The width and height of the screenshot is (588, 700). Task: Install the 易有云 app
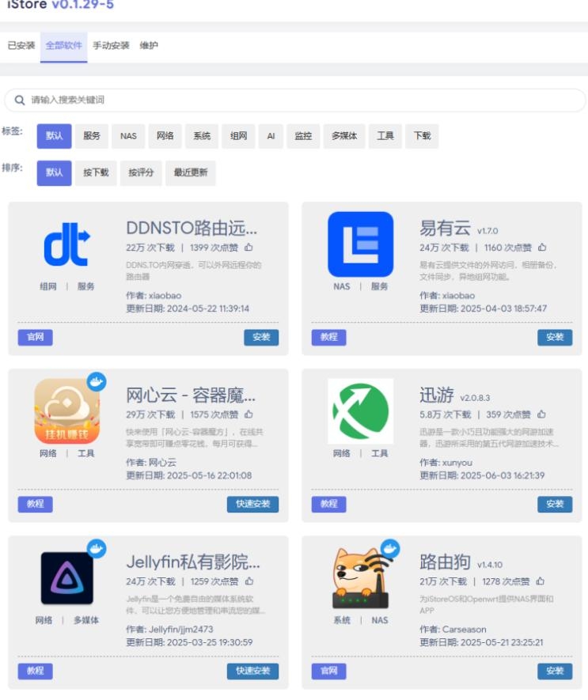(555, 337)
